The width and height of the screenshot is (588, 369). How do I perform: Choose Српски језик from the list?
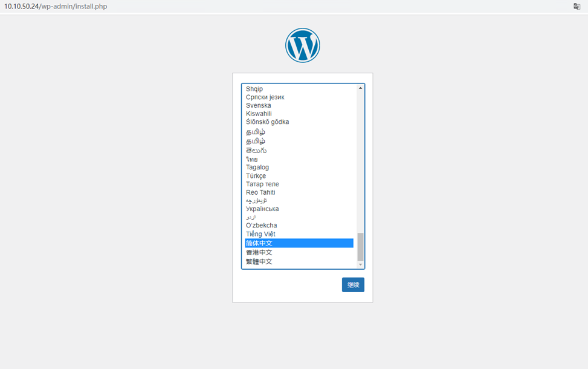coord(299,97)
